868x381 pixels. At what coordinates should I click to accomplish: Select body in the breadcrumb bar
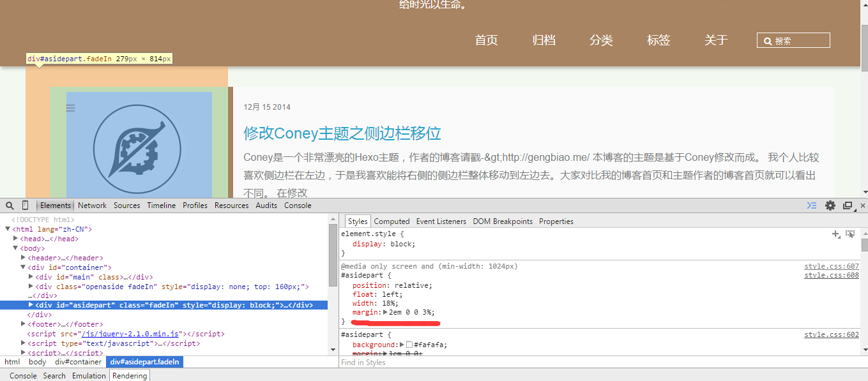pos(37,362)
